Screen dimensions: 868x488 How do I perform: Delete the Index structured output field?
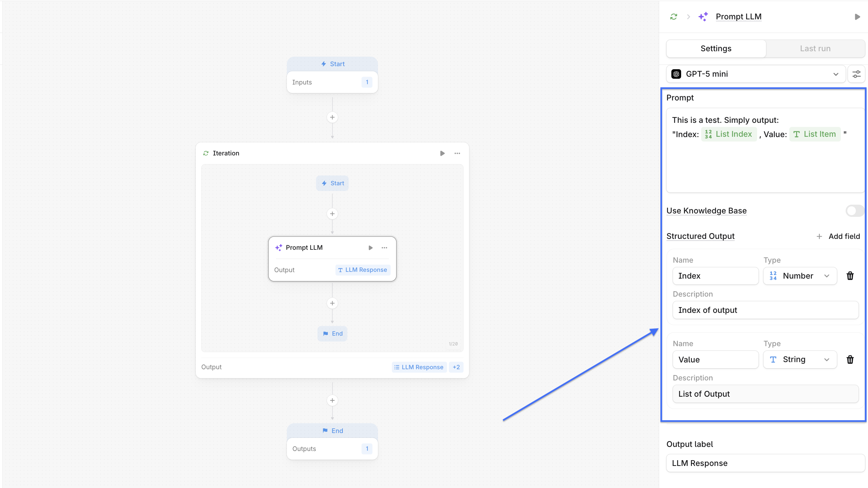point(850,276)
